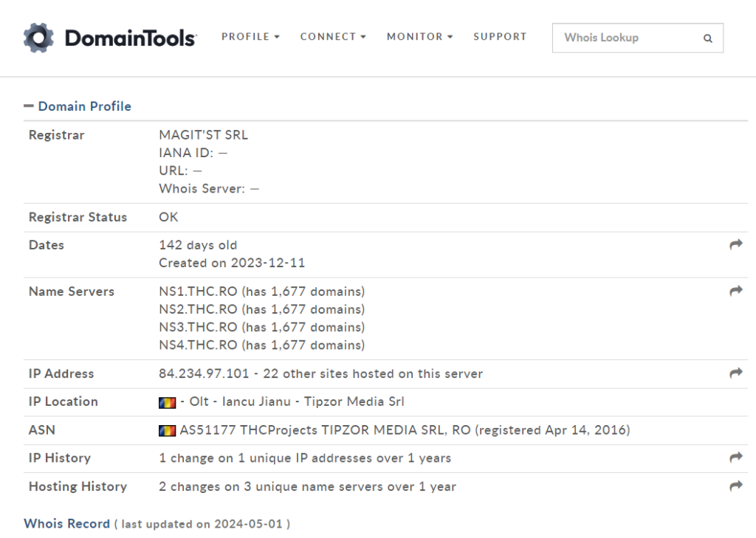Open the IP History arrow icon

pyautogui.click(x=735, y=458)
